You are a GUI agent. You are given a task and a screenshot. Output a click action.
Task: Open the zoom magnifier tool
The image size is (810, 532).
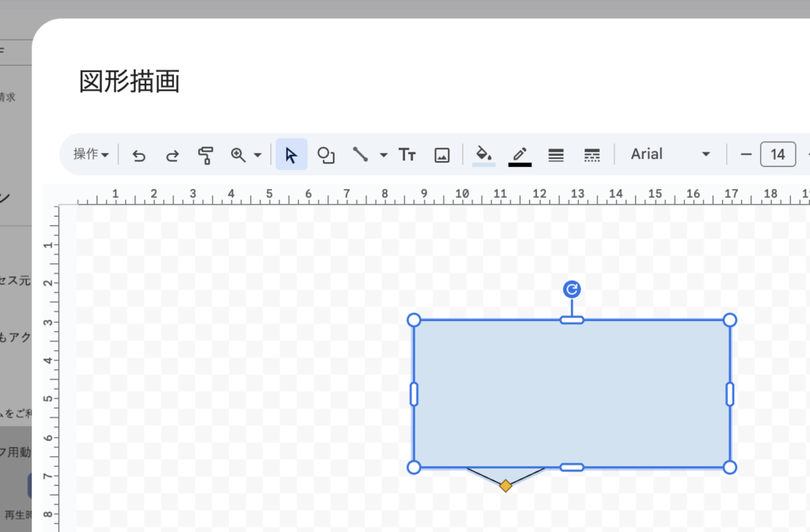238,155
